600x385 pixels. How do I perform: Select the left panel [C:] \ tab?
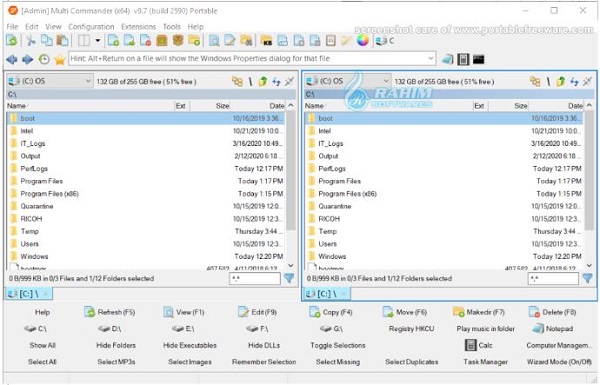coord(29,294)
